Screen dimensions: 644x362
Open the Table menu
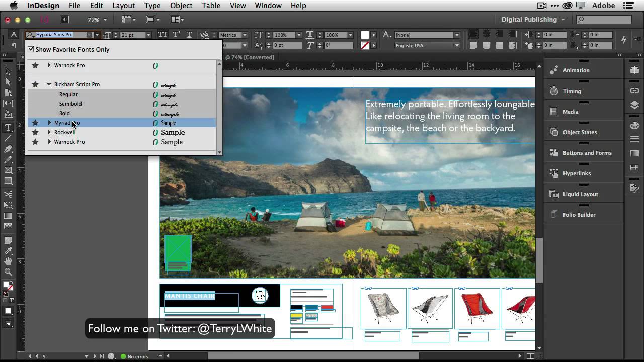(211, 6)
